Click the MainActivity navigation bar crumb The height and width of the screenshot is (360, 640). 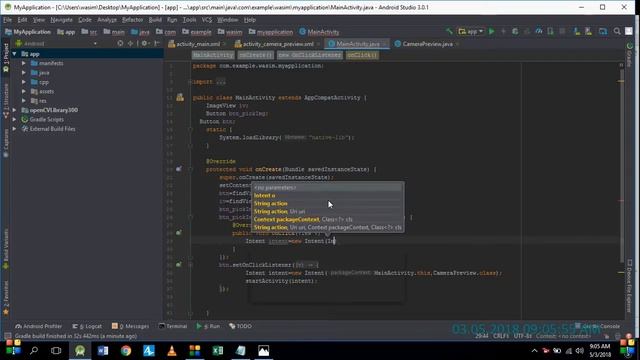[319, 32]
